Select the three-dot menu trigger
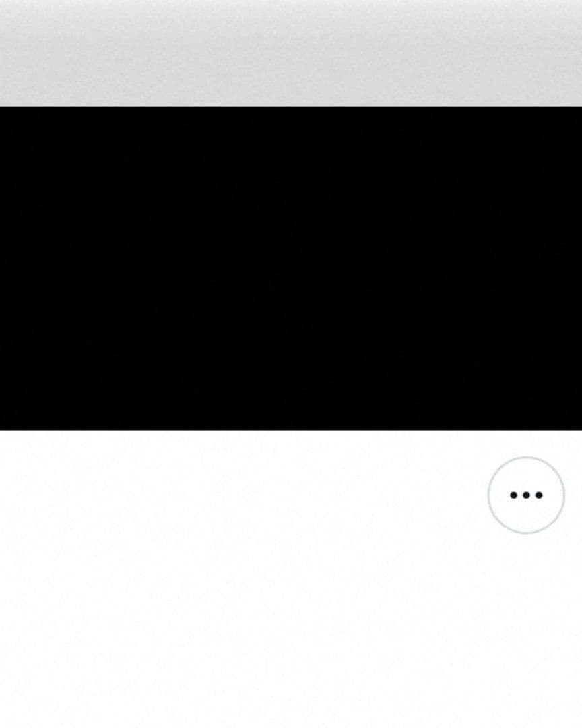Image resolution: width=582 pixels, height=728 pixels. (x=526, y=495)
